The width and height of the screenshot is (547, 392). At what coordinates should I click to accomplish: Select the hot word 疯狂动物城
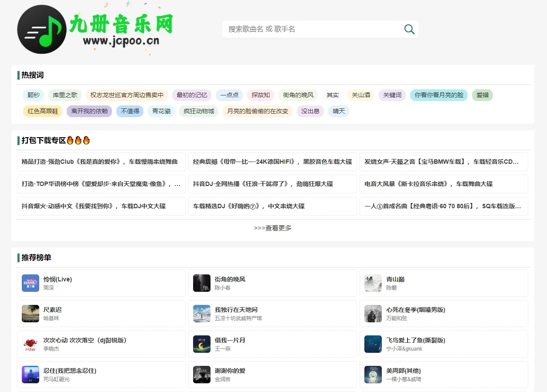click(x=198, y=111)
